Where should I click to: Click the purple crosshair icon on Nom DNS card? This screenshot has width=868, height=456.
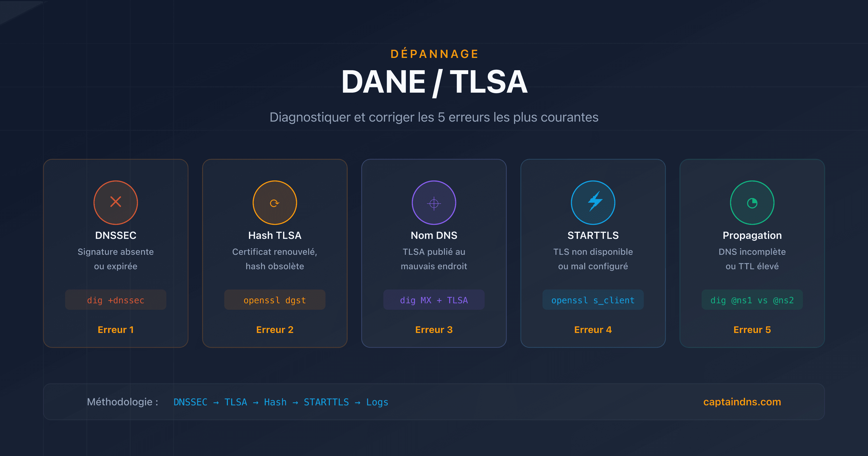[434, 202]
